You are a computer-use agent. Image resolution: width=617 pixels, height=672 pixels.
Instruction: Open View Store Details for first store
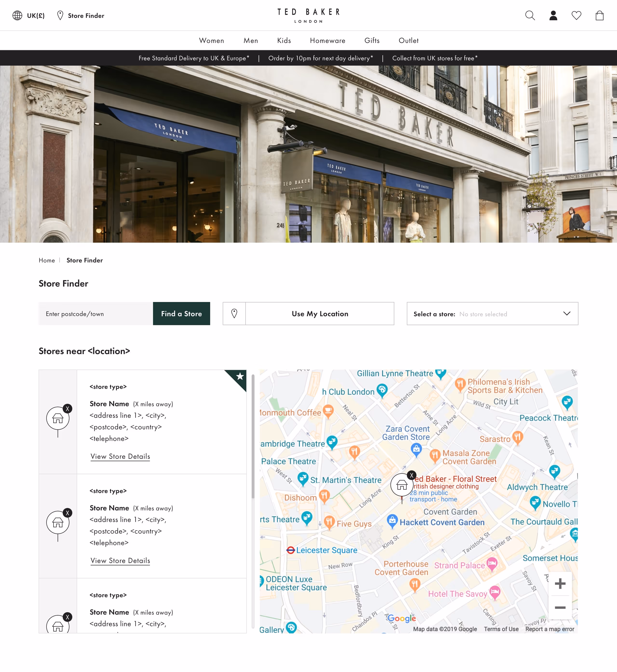pos(120,456)
